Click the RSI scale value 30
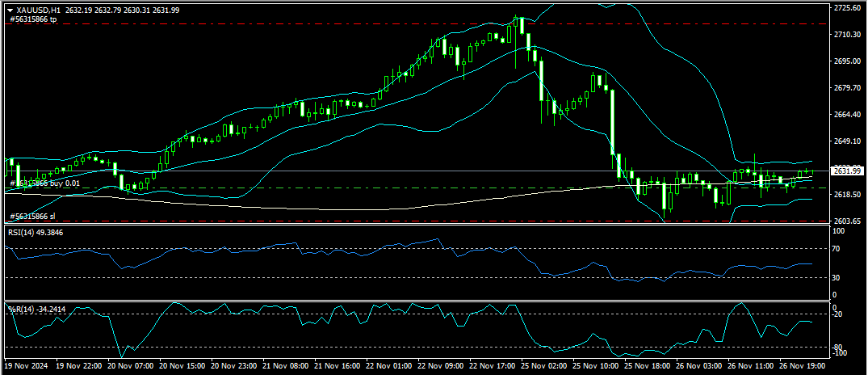The width and height of the screenshot is (868, 375). point(837,278)
